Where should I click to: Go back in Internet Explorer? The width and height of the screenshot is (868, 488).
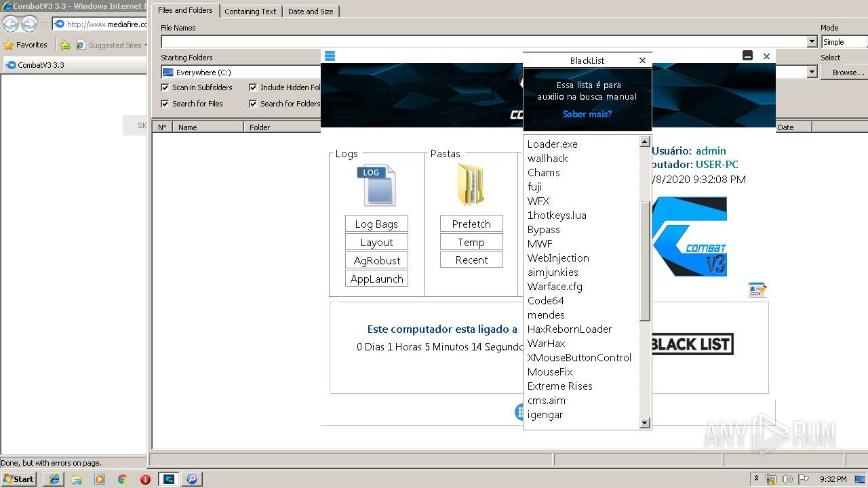pos(10,24)
